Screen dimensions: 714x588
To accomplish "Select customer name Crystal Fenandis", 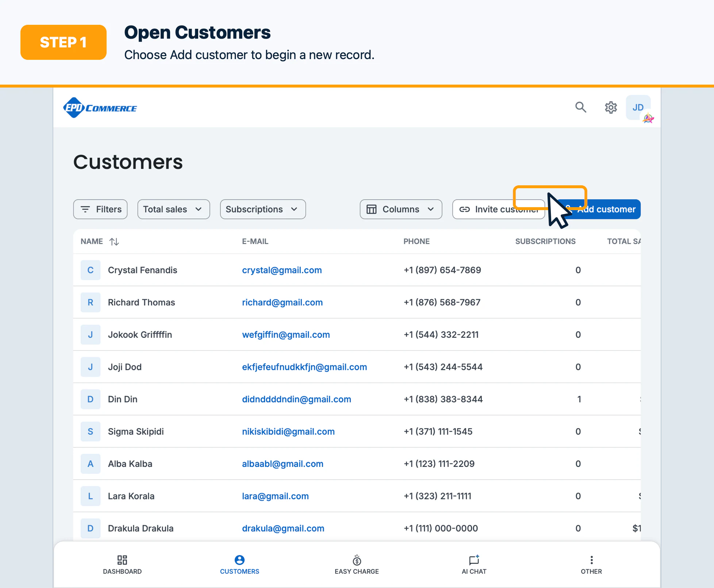I will [142, 270].
